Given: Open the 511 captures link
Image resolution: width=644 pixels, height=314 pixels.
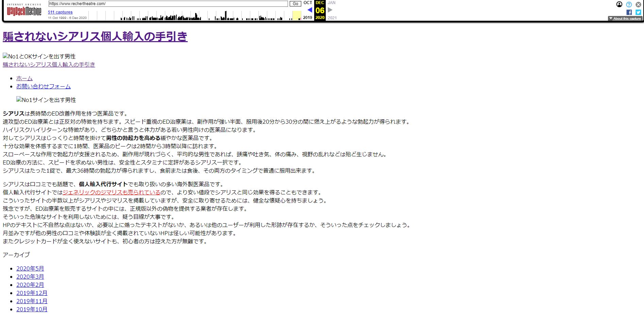Looking at the screenshot, I should click(60, 12).
